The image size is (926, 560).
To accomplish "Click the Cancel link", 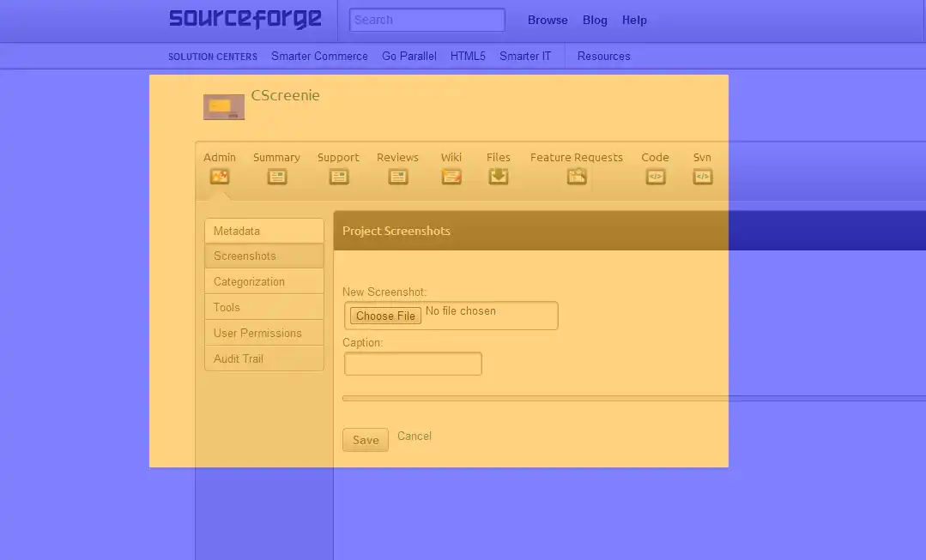I will click(415, 437).
